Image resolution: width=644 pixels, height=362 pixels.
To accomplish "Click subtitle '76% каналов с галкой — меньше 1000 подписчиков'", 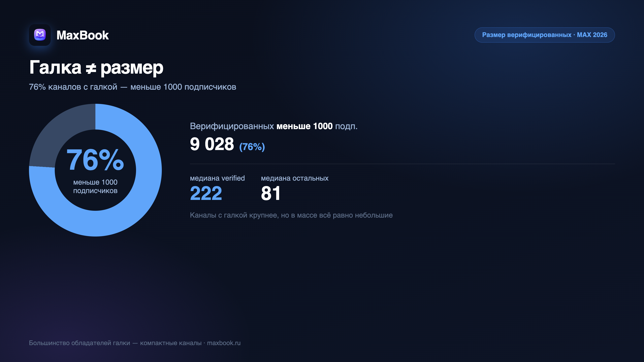I will [132, 87].
